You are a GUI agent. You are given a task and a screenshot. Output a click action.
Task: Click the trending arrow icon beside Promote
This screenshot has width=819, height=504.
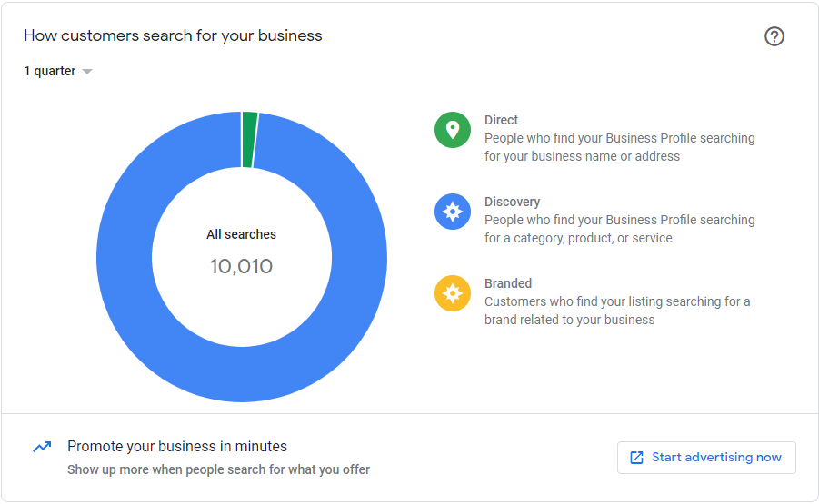pos(42,447)
